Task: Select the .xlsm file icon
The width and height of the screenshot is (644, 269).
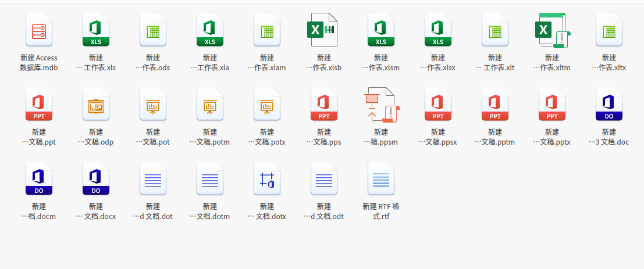Action: [381, 30]
